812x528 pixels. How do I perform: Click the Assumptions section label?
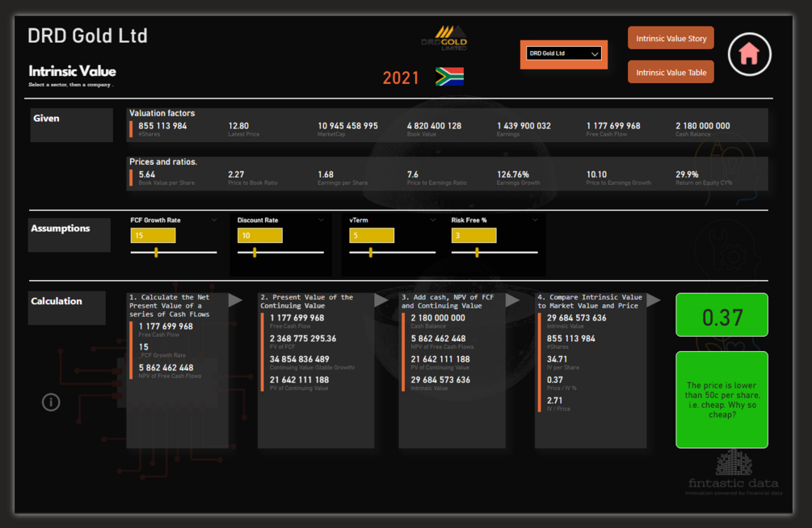point(60,228)
